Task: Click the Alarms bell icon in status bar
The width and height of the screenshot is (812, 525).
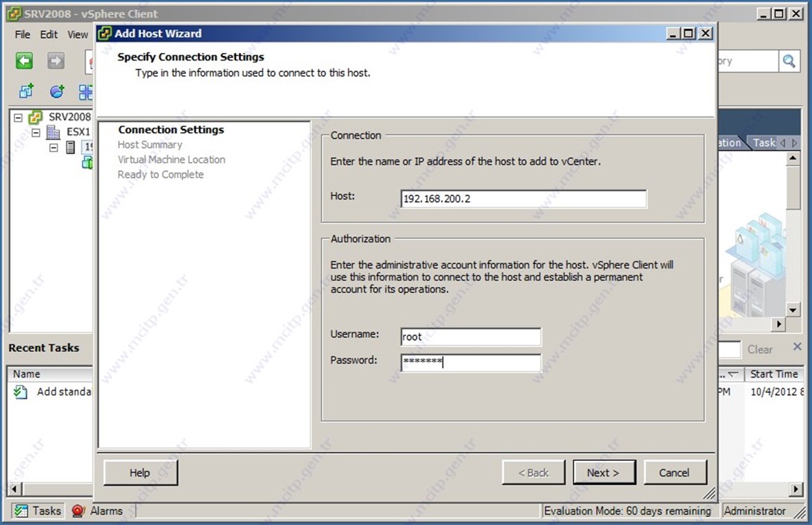Action: 78,511
